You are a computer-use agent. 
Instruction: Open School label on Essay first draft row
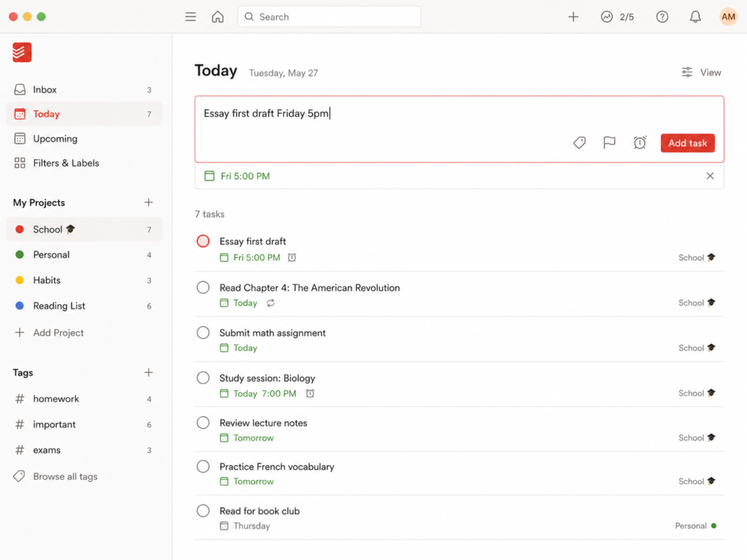(x=697, y=257)
